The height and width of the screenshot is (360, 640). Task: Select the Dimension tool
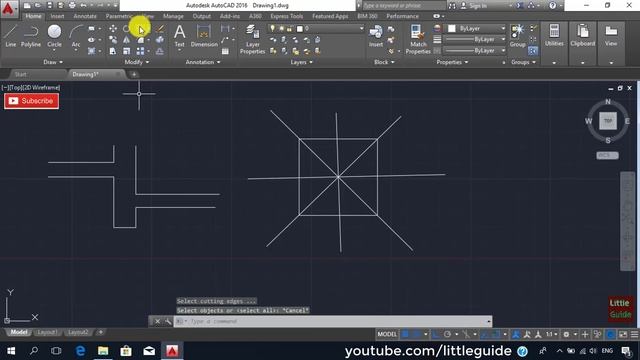click(x=204, y=36)
